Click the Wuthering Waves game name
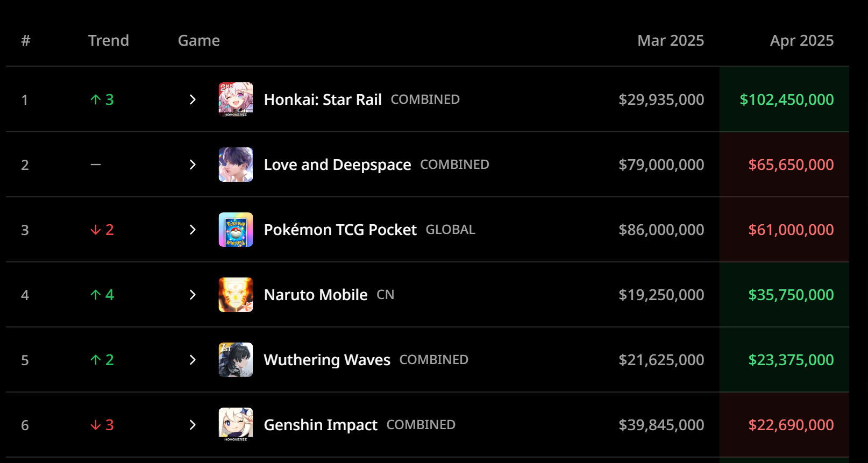This screenshot has height=463, width=868. [327, 360]
